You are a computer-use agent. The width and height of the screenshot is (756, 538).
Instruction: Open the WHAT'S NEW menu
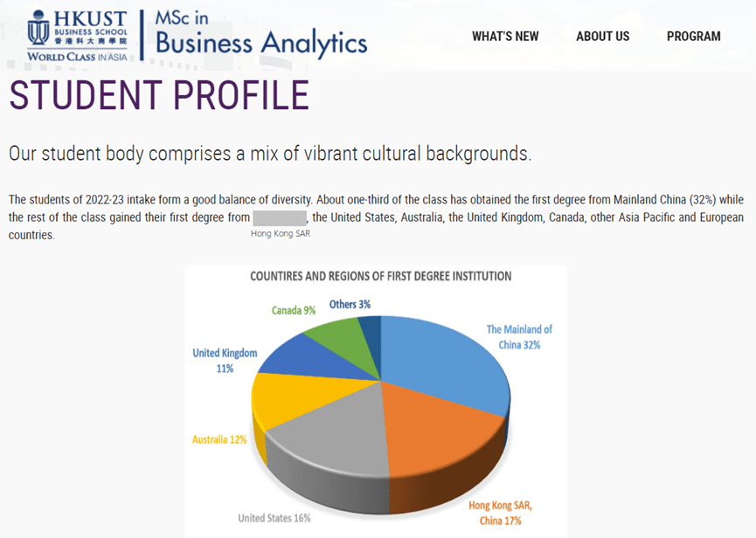pos(505,37)
